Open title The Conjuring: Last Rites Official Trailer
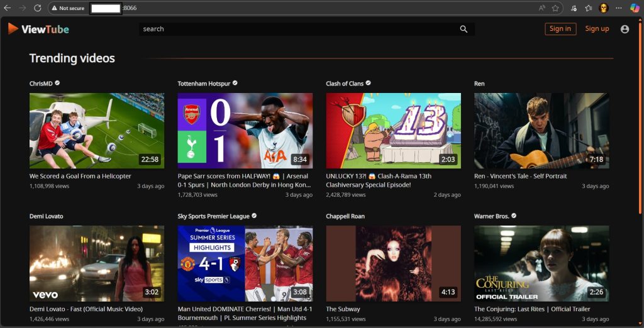Image resolution: width=644 pixels, height=328 pixels. click(532, 309)
